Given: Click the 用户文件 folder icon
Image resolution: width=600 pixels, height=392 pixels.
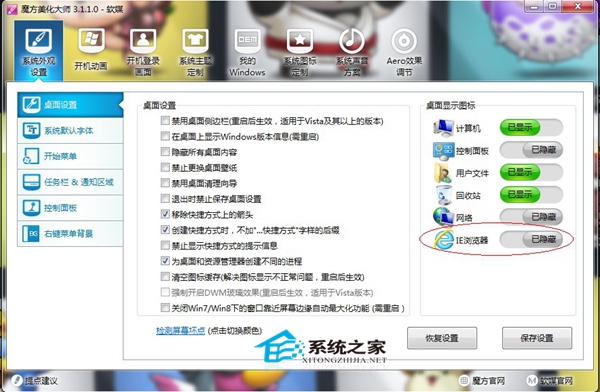Looking at the screenshot, I should point(443,173).
